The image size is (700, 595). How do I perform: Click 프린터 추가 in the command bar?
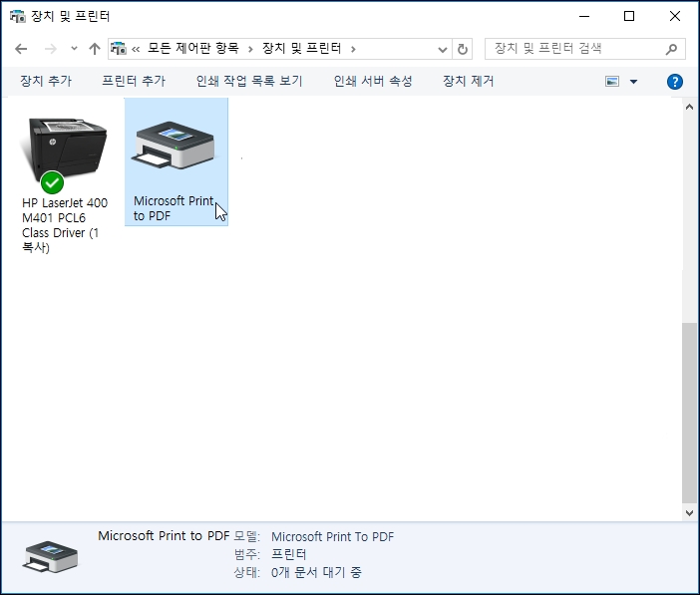[x=134, y=81]
